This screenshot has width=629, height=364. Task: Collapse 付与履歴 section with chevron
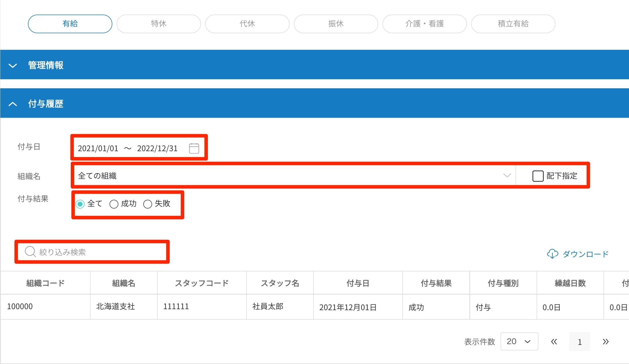[13, 104]
